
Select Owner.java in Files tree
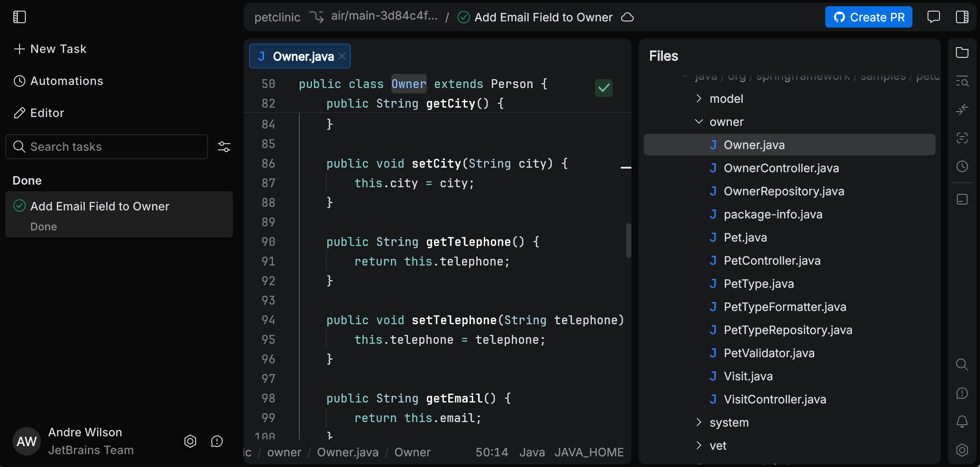[790, 145]
